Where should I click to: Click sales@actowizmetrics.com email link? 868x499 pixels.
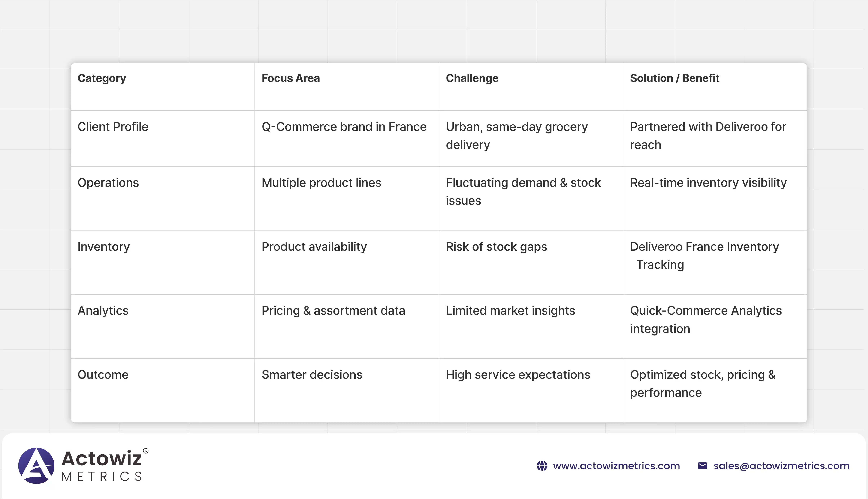pyautogui.click(x=781, y=466)
